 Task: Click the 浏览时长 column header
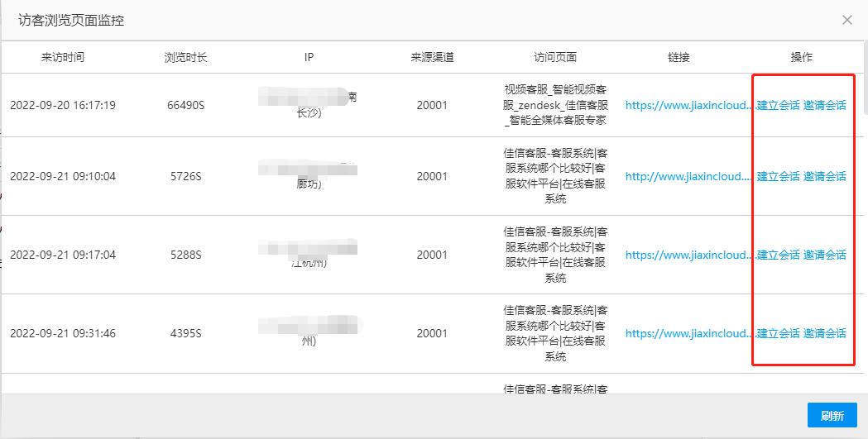(x=186, y=57)
